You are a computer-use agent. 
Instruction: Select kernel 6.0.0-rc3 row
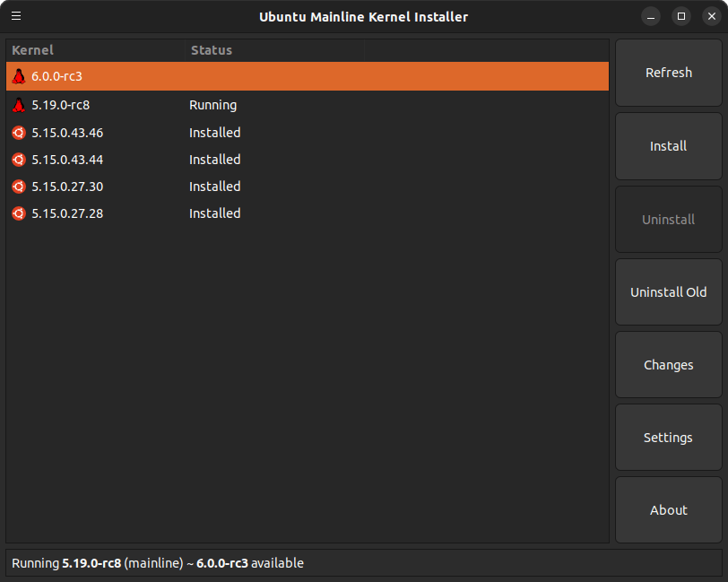tap(308, 76)
